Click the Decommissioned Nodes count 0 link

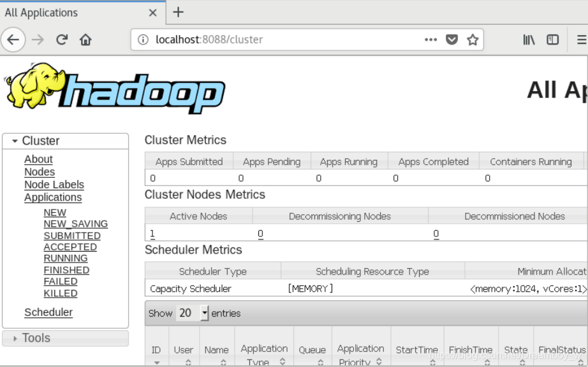click(436, 234)
